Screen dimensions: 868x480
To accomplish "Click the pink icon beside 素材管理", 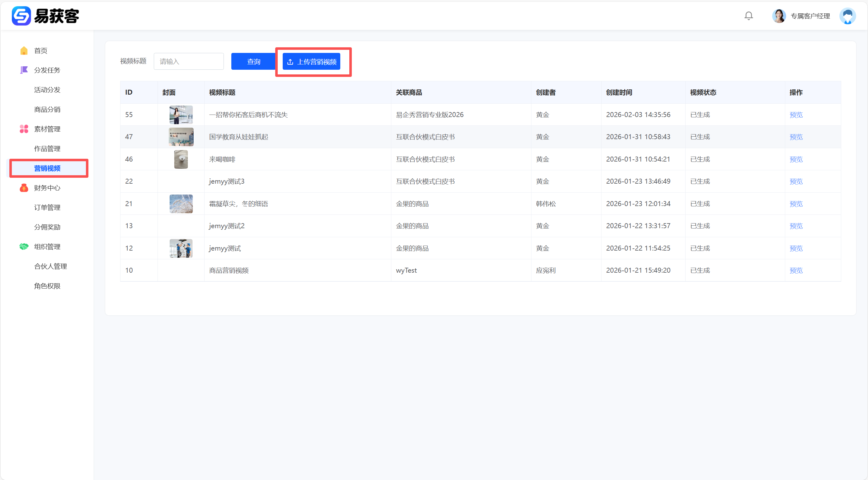I will pos(24,129).
